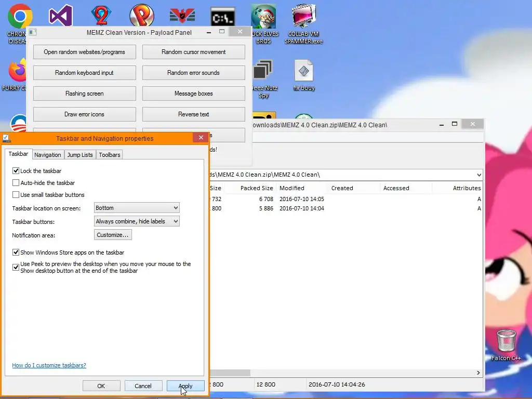Click the archive window horizontal scrollbar thumb
The height and width of the screenshot is (399, 532).
230,373
